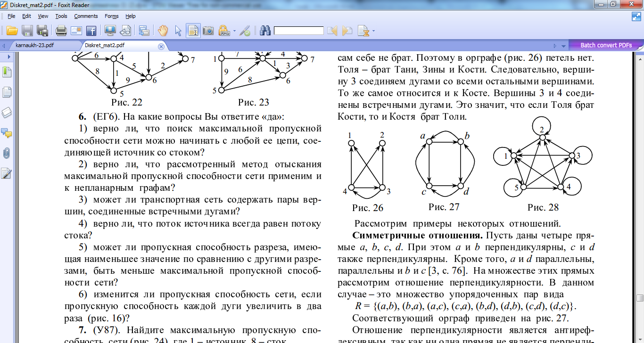Click the Email document icon

(x=76, y=31)
